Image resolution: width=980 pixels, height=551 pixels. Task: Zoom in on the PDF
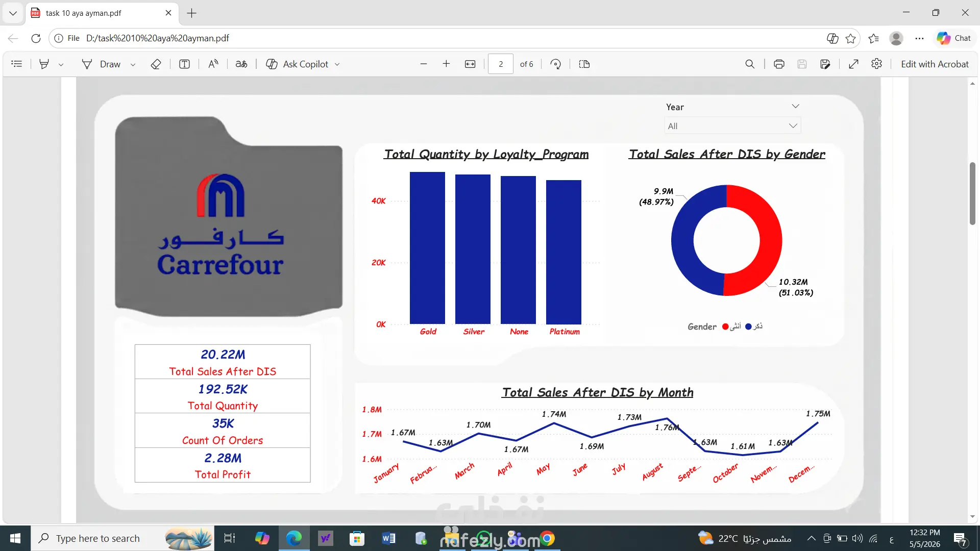point(446,64)
